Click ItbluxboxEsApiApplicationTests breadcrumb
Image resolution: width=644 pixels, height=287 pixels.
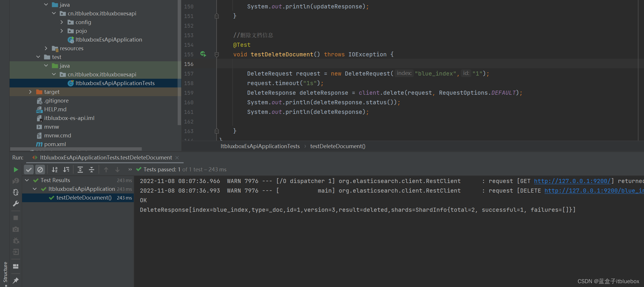(260, 146)
